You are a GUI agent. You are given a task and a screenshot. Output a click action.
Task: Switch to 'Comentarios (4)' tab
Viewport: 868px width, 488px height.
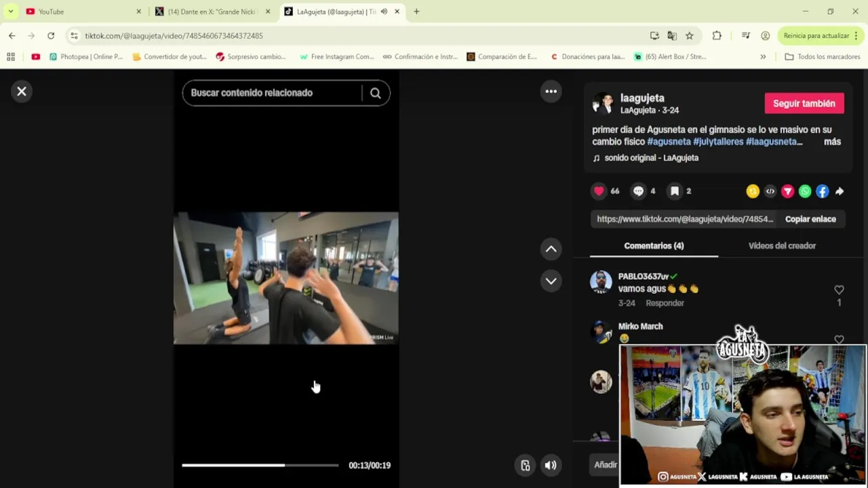654,246
